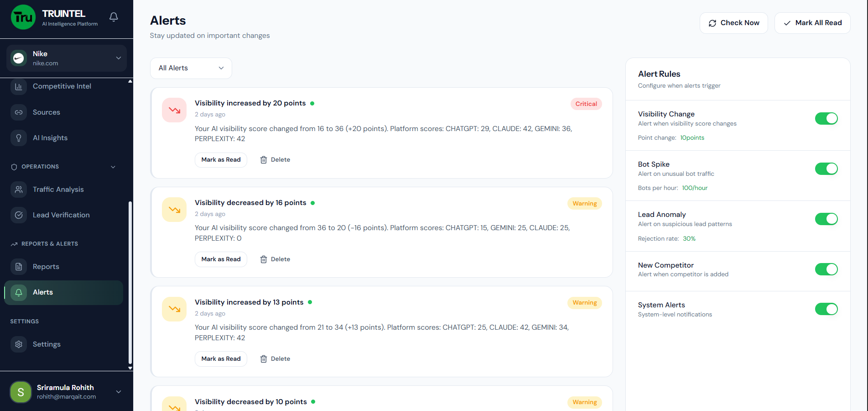Disable the Visibility Change alert rule
Image resolution: width=868 pixels, height=411 pixels.
826,118
